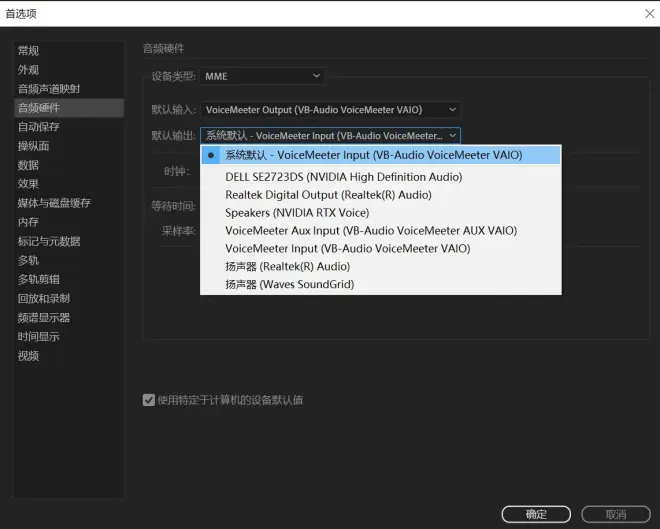660x529 pixels.
Task: Choose Realtek Digital Output option
Action: (x=328, y=195)
